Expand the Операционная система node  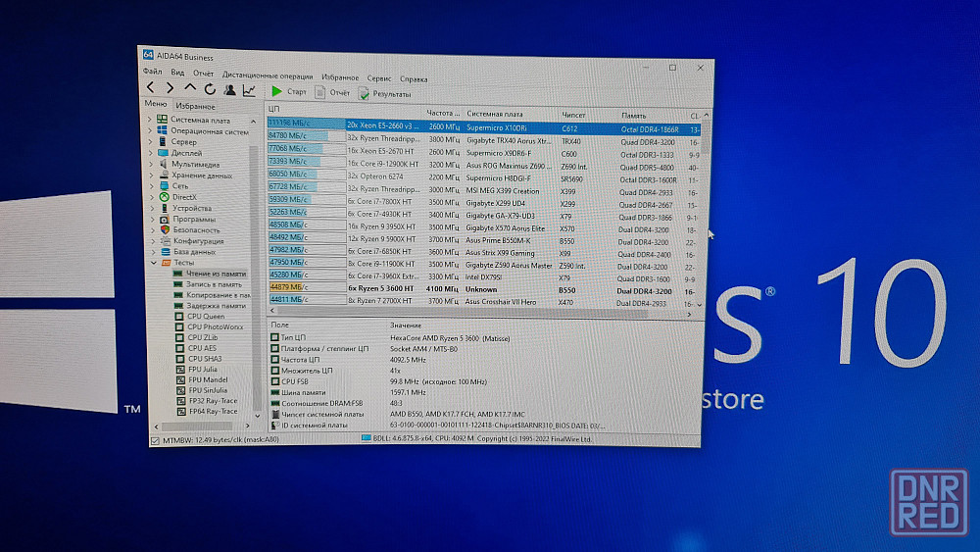tap(151, 130)
